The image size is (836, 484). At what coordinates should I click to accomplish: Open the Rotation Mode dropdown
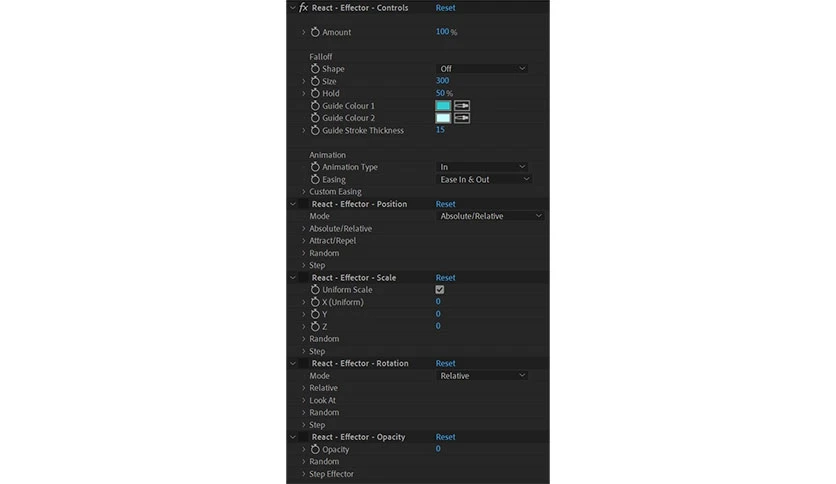tap(483, 376)
